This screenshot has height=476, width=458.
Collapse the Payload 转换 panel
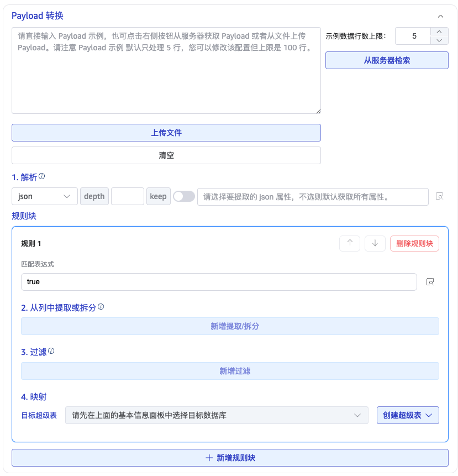click(x=440, y=17)
